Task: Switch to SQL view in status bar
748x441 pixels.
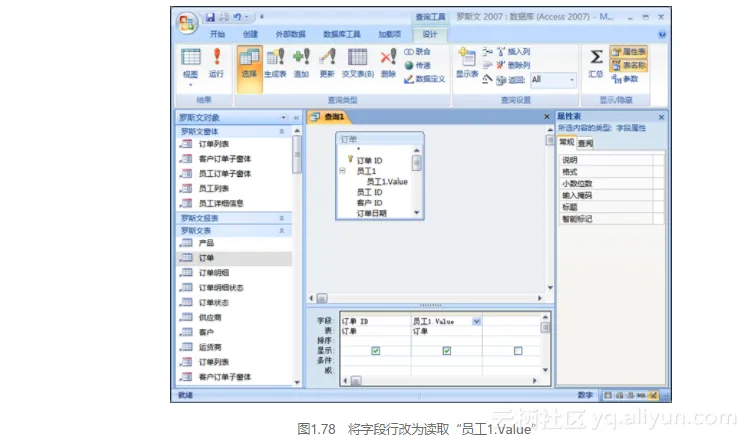Action: tap(641, 395)
